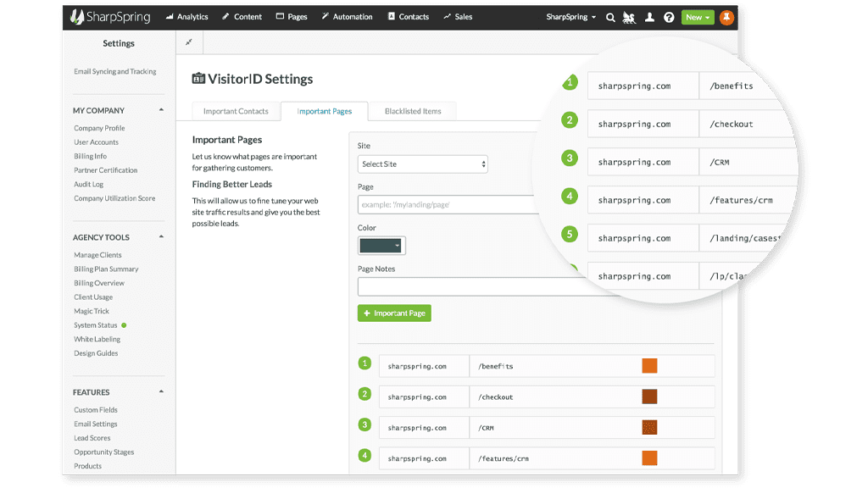Open the Sales menu
Screen dimensions: 868x488
pos(458,17)
